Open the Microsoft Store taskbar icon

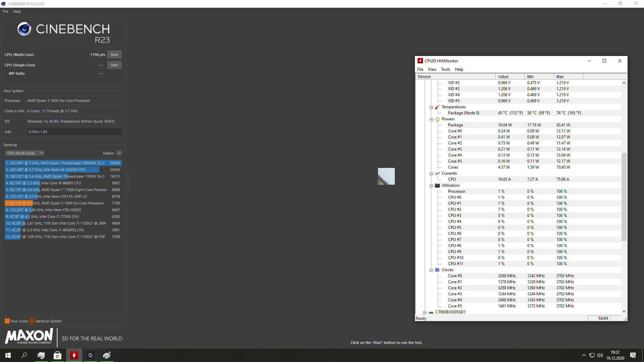(x=58, y=355)
